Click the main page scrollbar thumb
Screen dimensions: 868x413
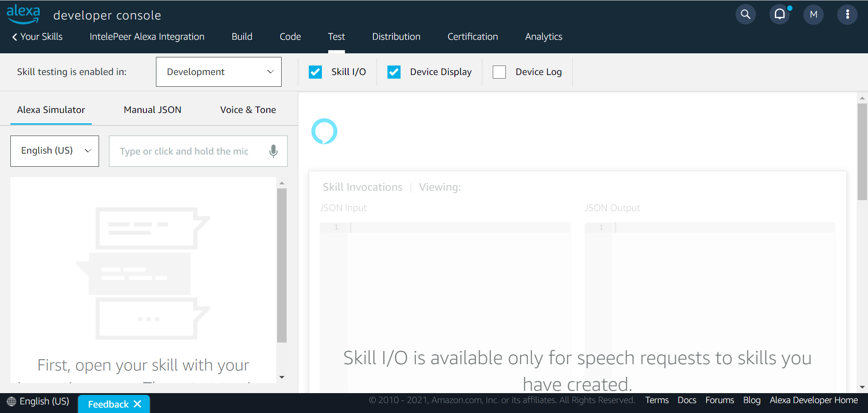click(862, 152)
